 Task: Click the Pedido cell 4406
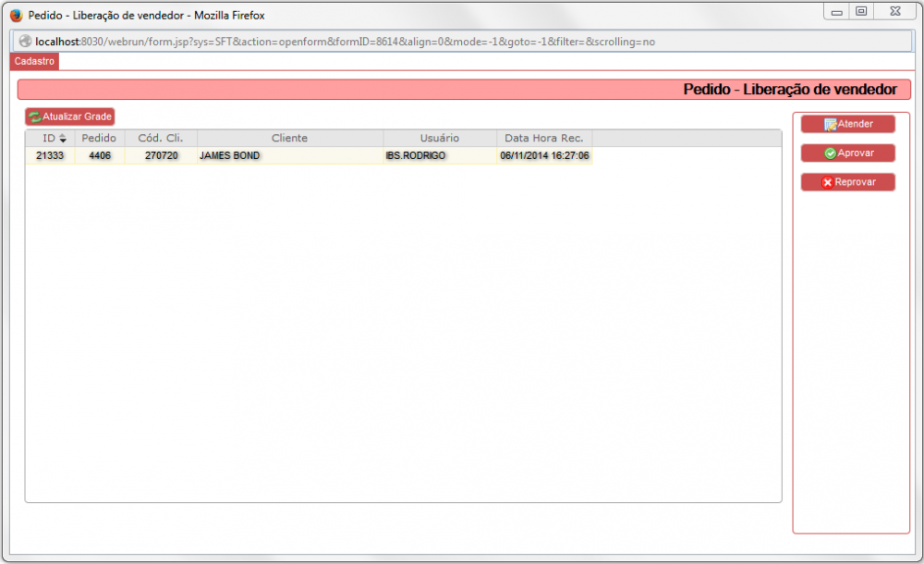[100, 155]
